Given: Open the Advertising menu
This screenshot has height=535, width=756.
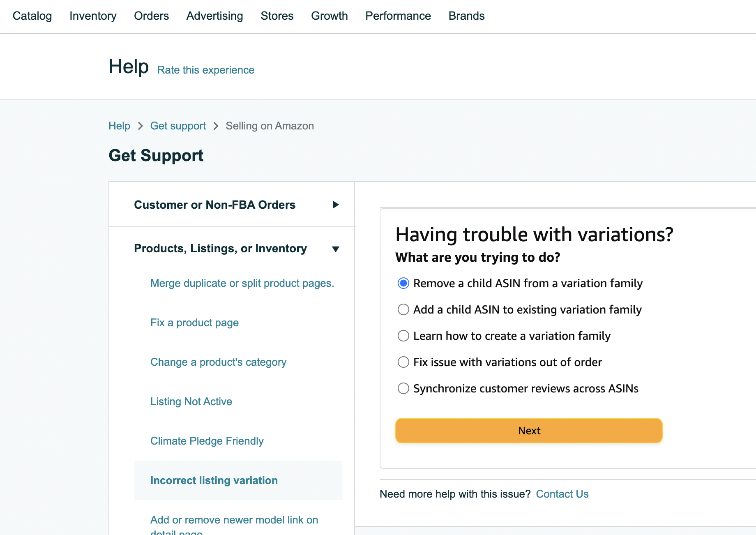Looking at the screenshot, I should pyautogui.click(x=214, y=16).
